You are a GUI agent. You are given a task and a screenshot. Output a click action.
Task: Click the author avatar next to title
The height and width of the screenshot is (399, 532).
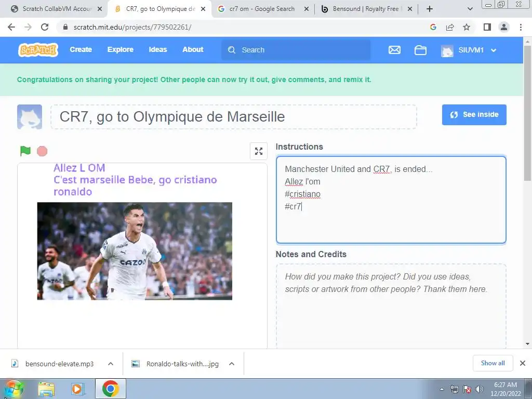(30, 117)
